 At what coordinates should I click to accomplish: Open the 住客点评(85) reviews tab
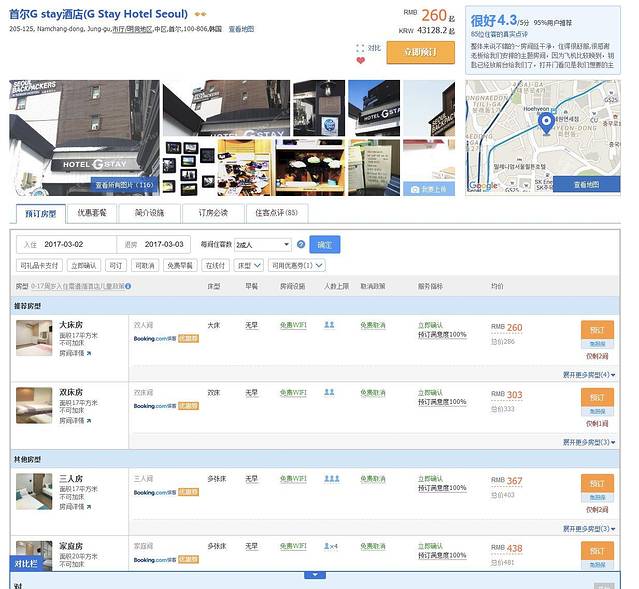click(x=276, y=212)
